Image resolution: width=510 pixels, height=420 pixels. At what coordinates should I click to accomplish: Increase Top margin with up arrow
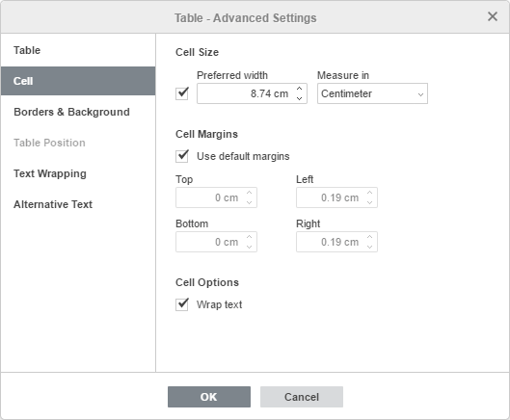click(x=249, y=193)
